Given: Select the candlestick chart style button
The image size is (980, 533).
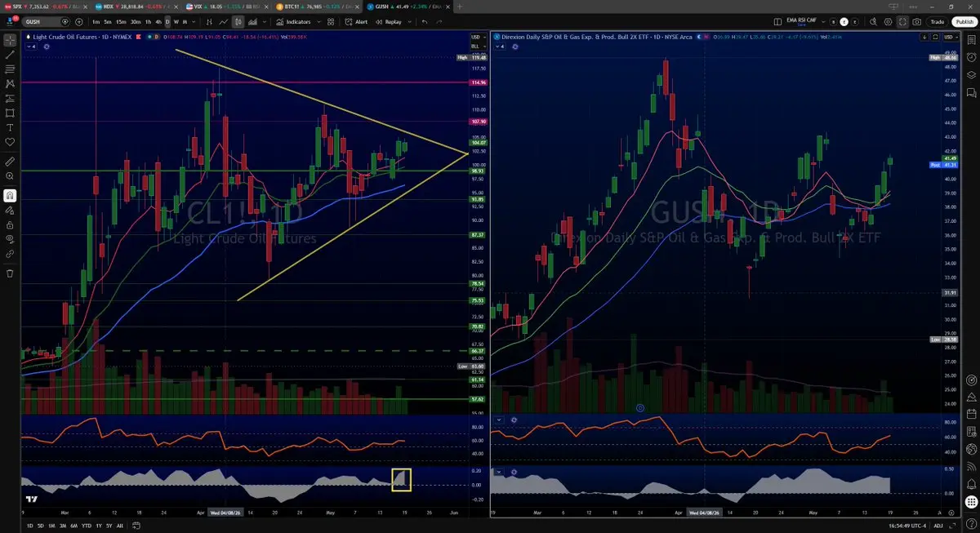Looking at the screenshot, I should 238,22.
